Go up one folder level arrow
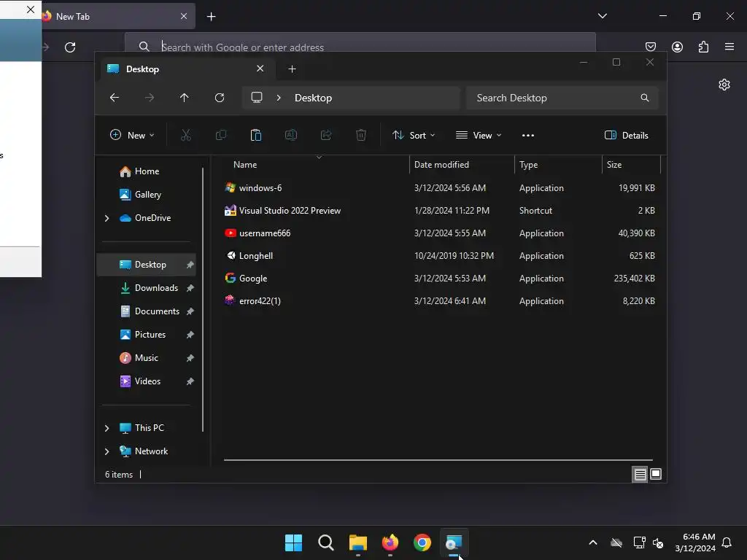Screen dimensions: 747x560 185,98
